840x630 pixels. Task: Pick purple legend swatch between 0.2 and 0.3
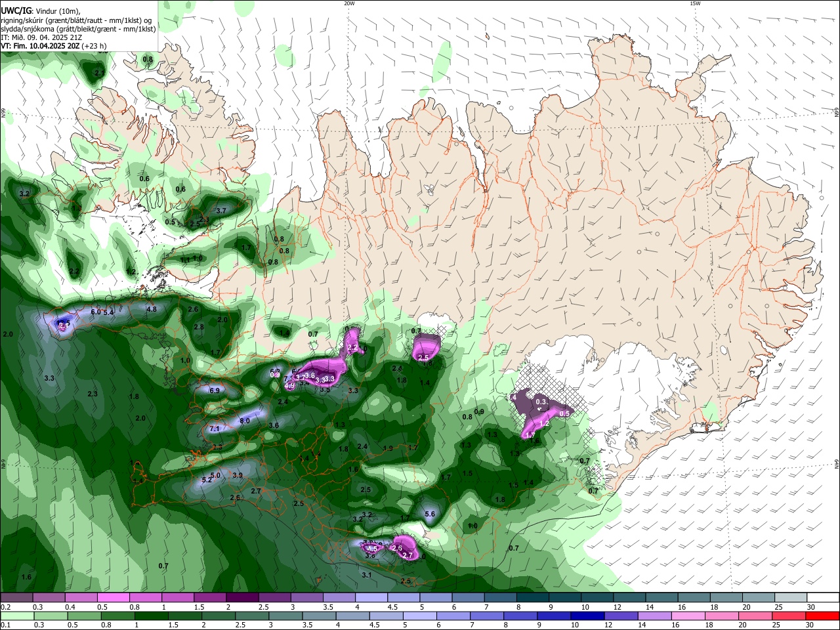[x=16, y=598]
